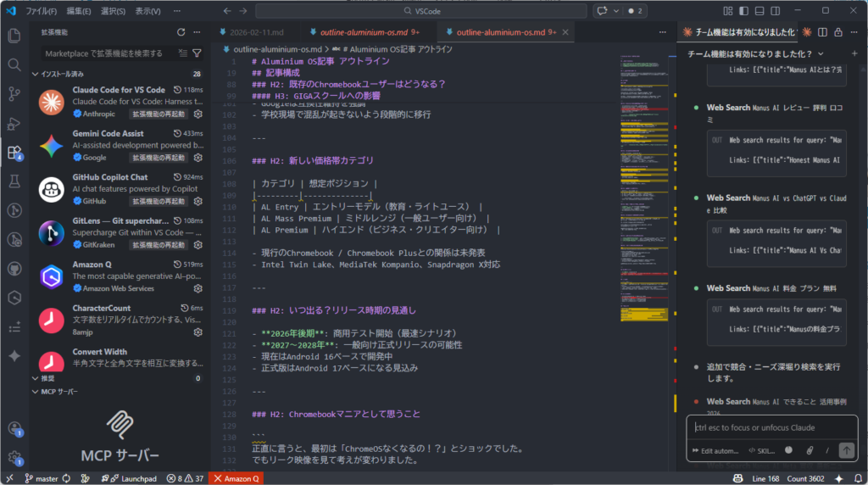Viewport: 868px width, 485px height.
Task: Open the Accounts icon in activity bar
Action: pyautogui.click(x=14, y=429)
